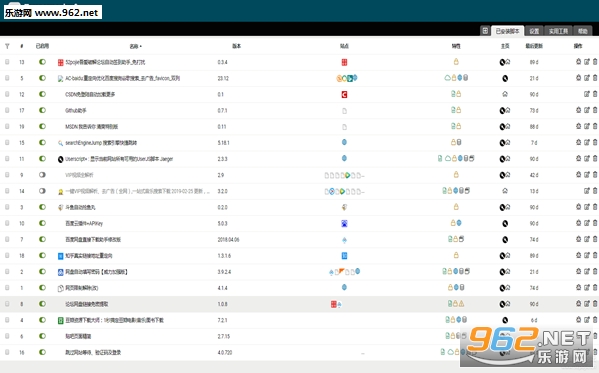Open the searchEngineJump script name link
599x373 pixels.
101,143
